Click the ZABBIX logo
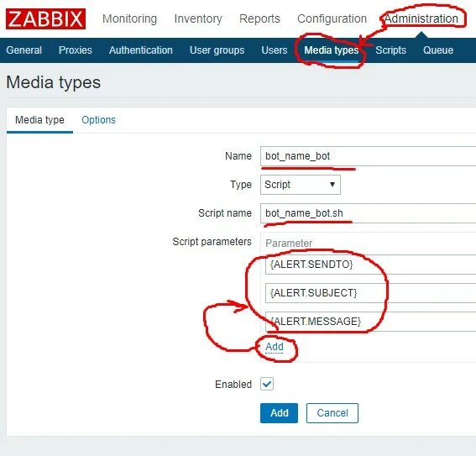476x456 pixels. (45, 18)
